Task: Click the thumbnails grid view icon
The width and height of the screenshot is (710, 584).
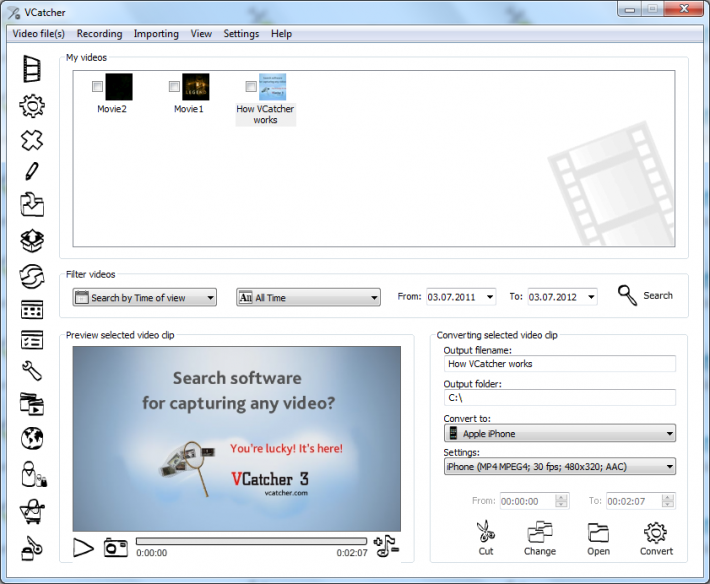Action: (x=32, y=310)
